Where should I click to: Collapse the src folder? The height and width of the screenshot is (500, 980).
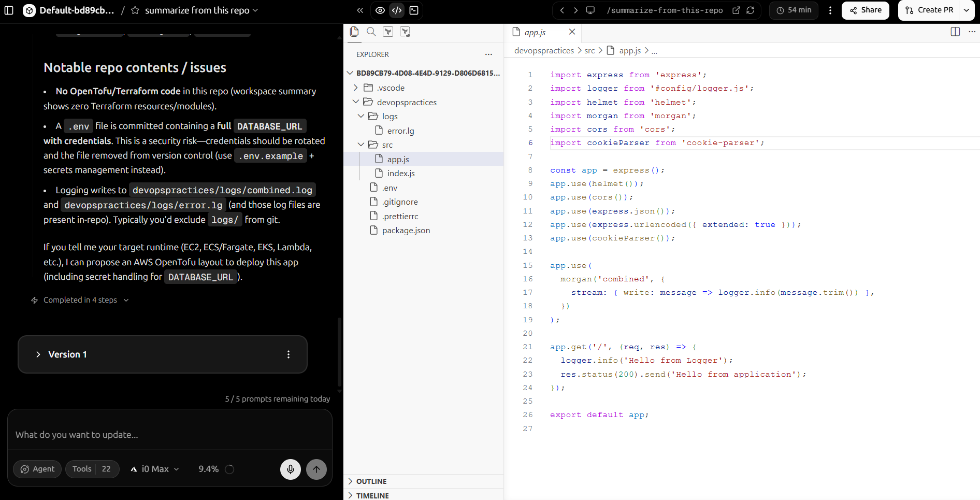[x=424, y=145]
